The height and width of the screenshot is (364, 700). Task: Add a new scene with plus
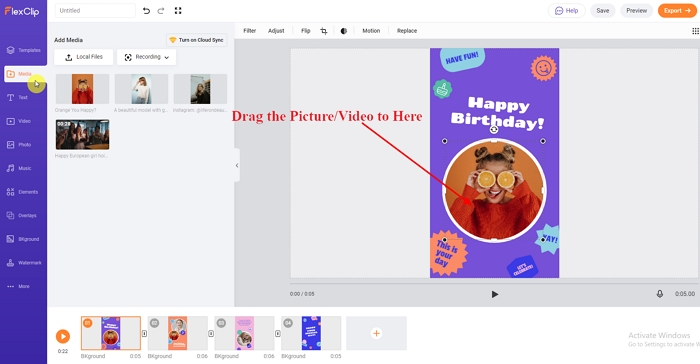[x=376, y=333]
